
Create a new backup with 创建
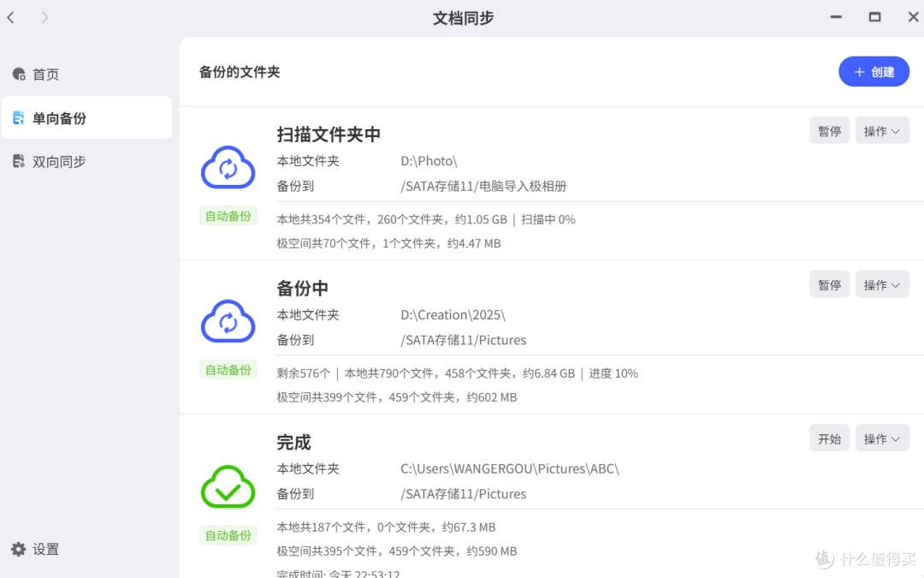(874, 71)
